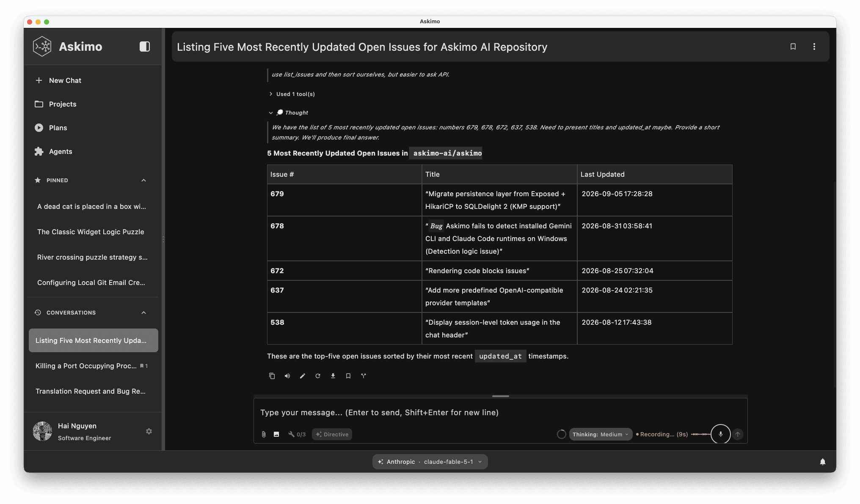Collapse the Conversations section chevron

(x=143, y=312)
